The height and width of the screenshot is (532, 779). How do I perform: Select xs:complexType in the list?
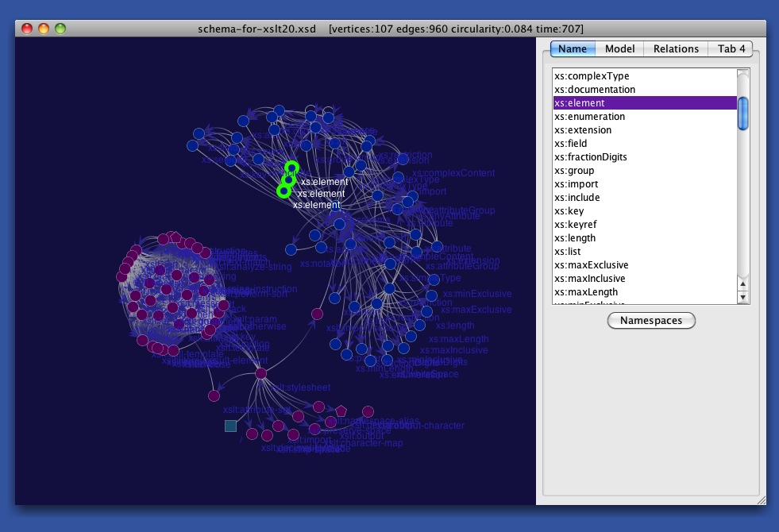[645, 76]
